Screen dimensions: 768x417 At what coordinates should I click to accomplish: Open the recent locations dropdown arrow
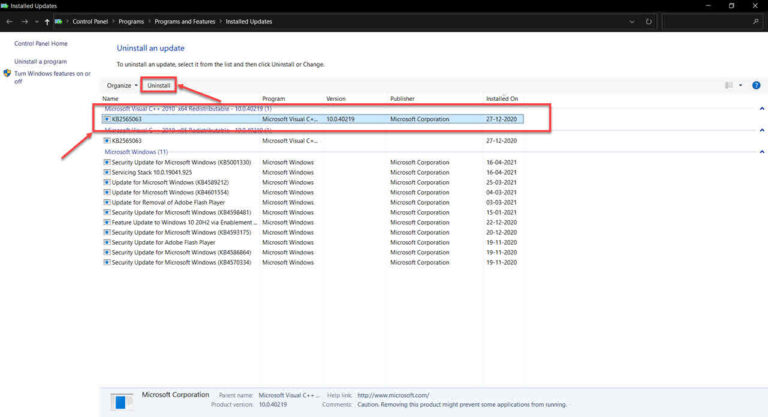coord(36,22)
